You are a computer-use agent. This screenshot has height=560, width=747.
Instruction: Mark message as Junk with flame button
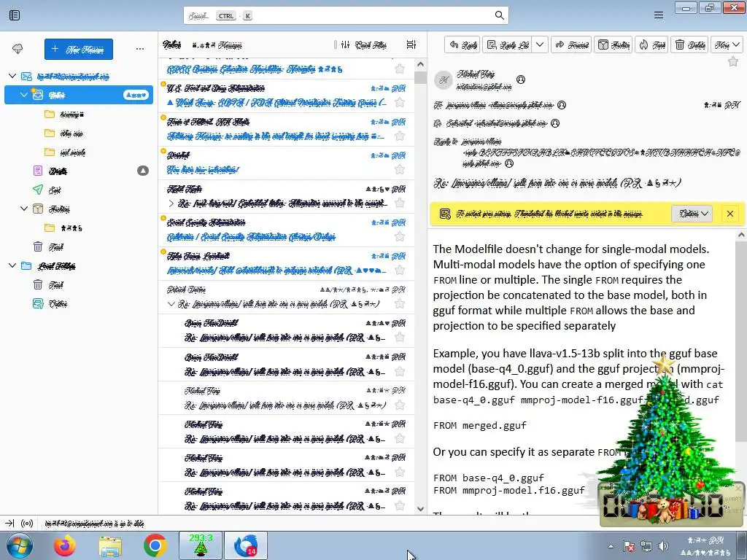click(x=651, y=44)
